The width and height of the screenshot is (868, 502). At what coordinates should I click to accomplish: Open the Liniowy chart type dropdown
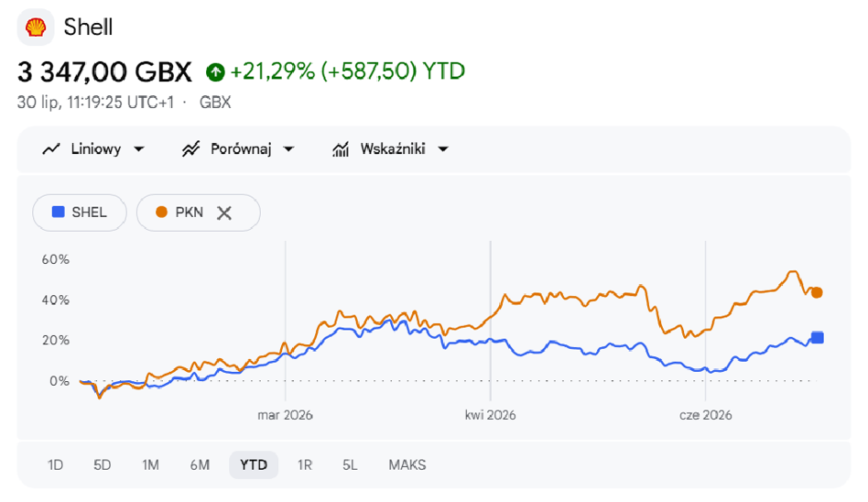pos(93,149)
